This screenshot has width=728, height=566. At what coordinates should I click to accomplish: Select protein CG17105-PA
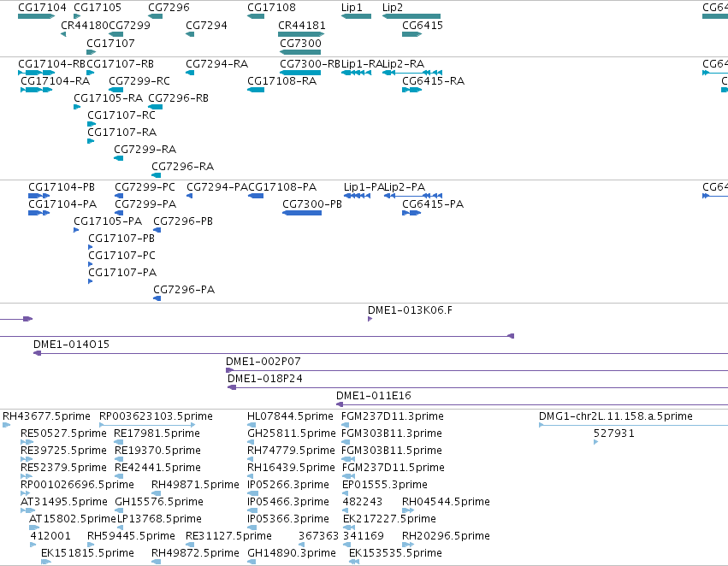tap(76, 230)
